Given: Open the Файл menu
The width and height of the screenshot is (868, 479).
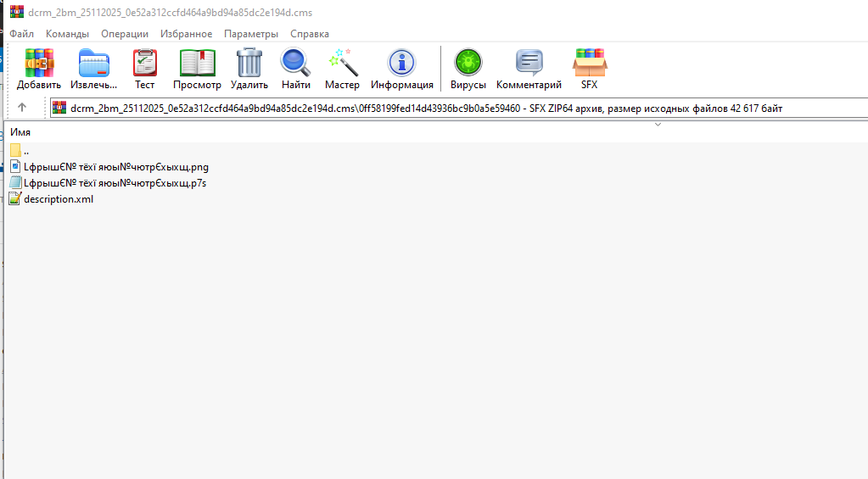Looking at the screenshot, I should coord(21,34).
